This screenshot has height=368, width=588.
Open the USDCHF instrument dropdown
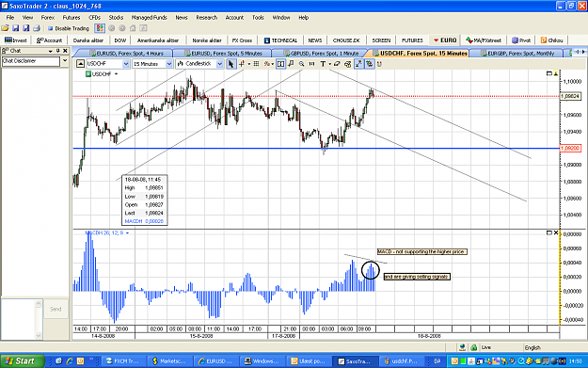(126, 64)
